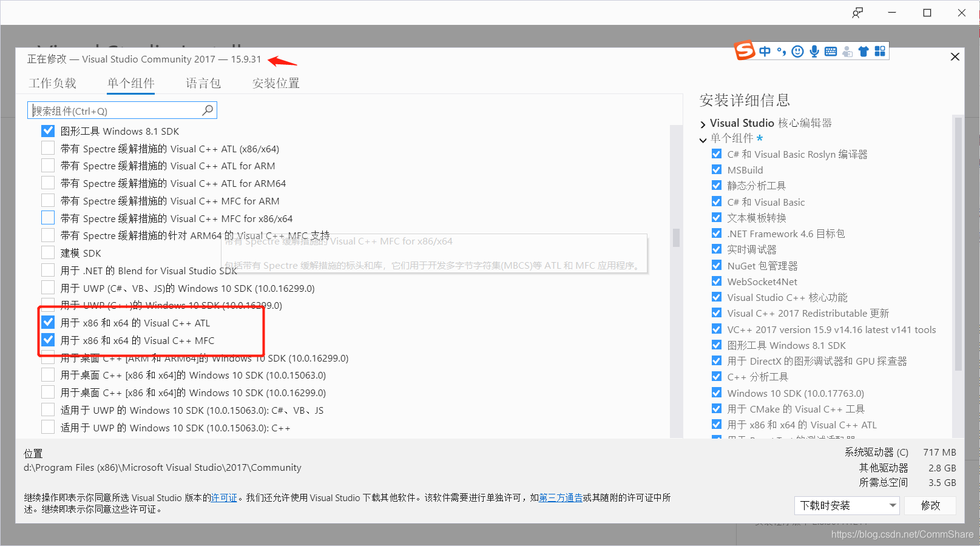Open Sogou skin shirt icon
This screenshot has width=980, height=546.
pos(863,52)
